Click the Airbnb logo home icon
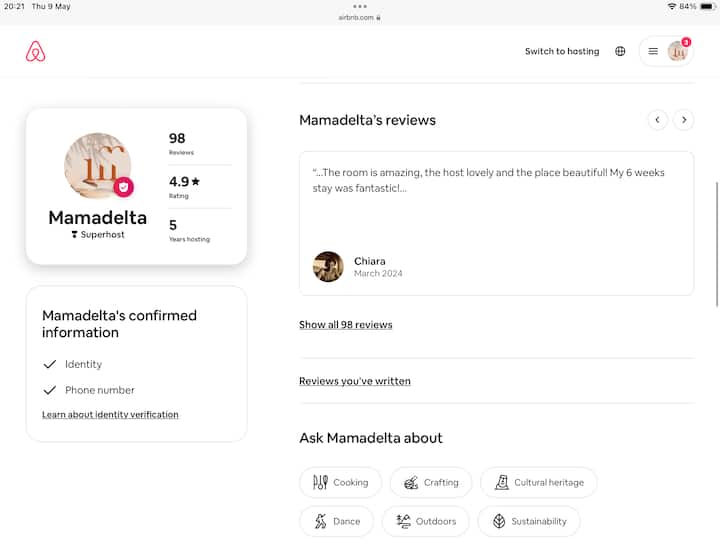 tap(36, 52)
